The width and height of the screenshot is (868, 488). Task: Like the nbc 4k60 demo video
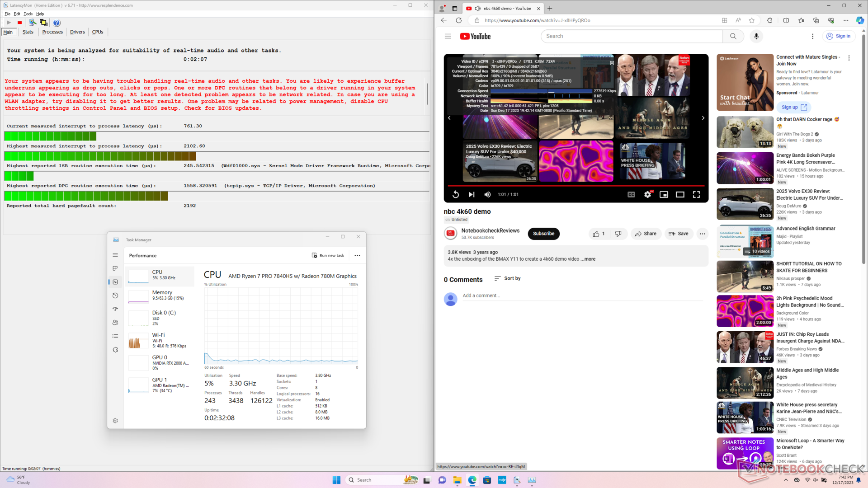[x=599, y=234]
